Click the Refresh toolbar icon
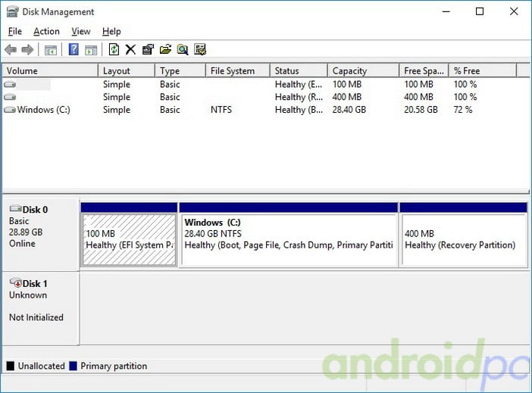 pos(114,50)
